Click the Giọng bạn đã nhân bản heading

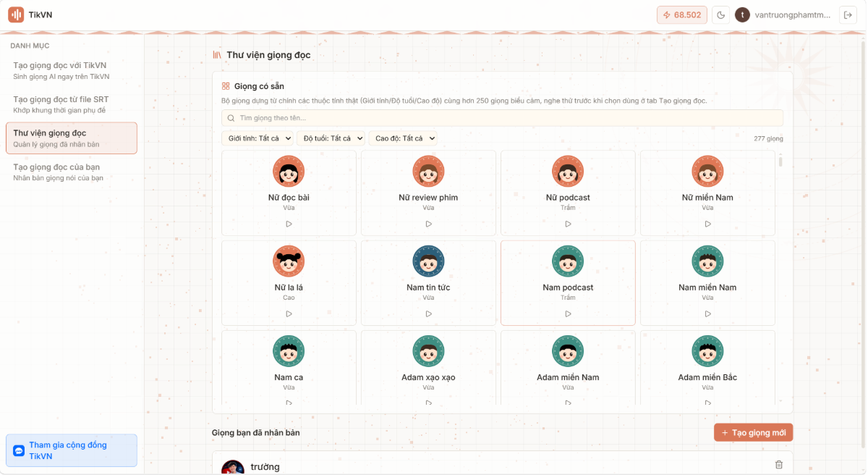255,433
